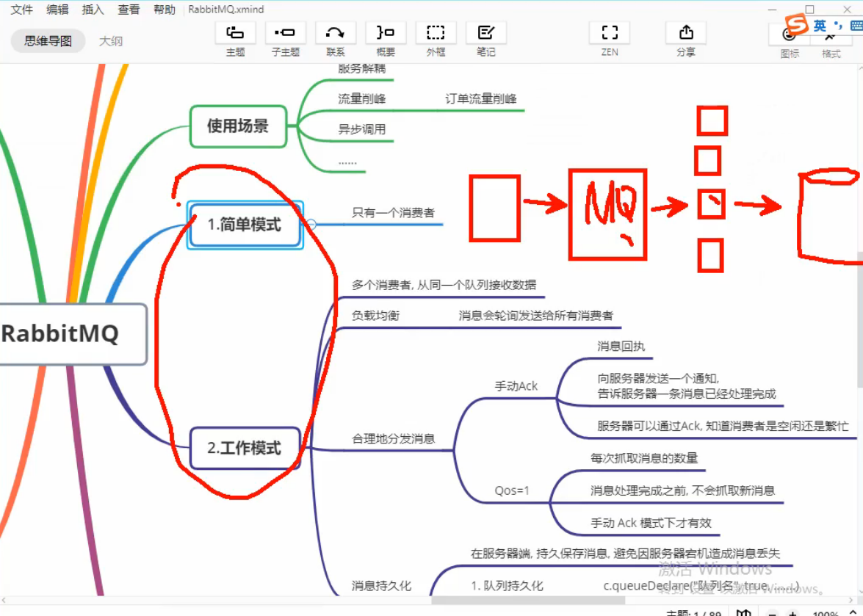The image size is (863, 616).
Task: Enter ZEN focus mode
Action: tap(609, 38)
